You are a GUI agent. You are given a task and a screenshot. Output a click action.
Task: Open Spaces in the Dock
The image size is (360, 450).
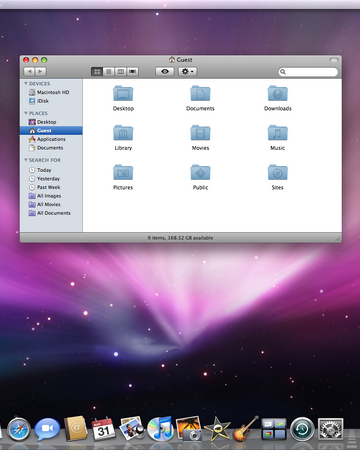point(274,429)
